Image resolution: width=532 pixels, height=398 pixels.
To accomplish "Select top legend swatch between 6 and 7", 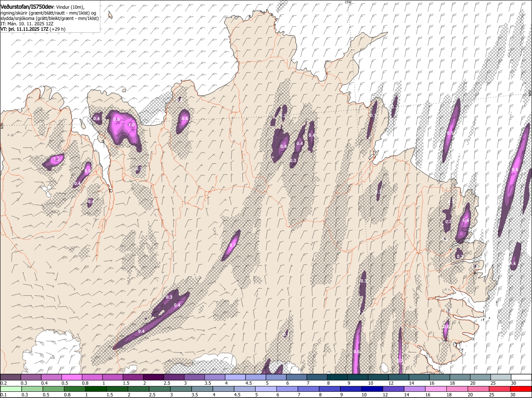I will point(296,377).
